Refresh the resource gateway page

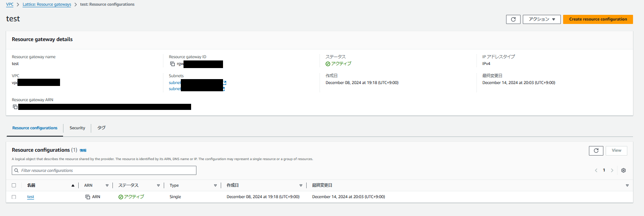pos(513,19)
